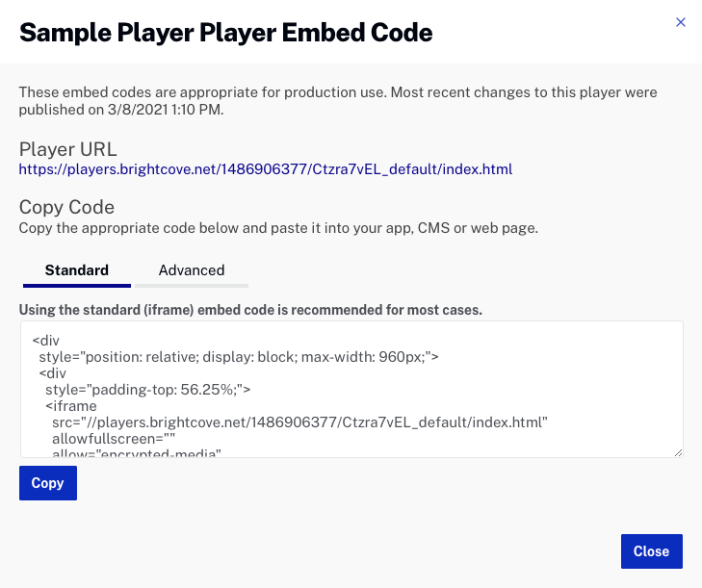702x588 pixels.
Task: Click the position: relative style line
Action: [x=239, y=357]
